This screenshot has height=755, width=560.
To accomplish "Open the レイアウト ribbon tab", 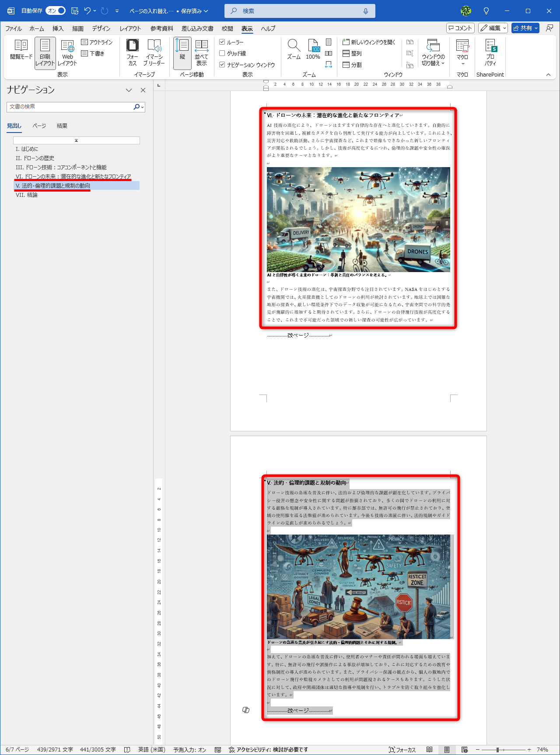I will coord(130,28).
